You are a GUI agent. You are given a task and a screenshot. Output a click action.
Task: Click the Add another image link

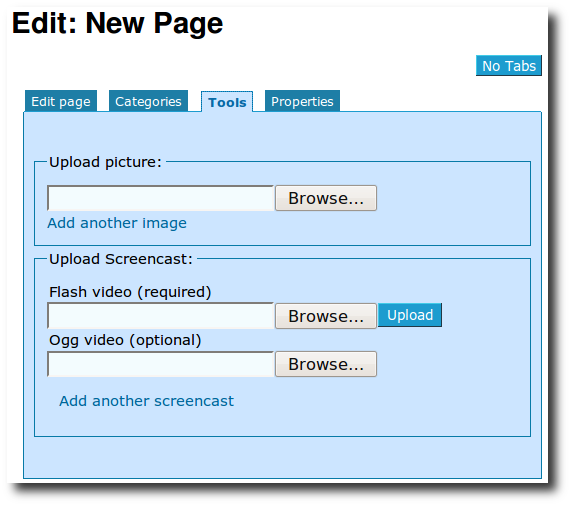click(x=117, y=223)
